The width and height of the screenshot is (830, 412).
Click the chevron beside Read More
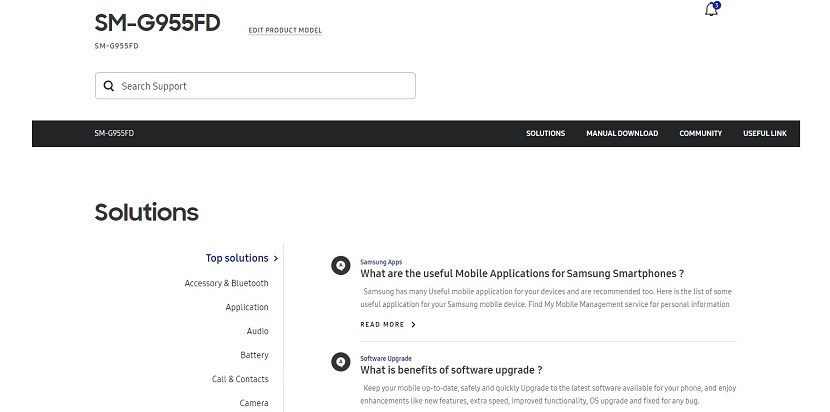point(414,325)
